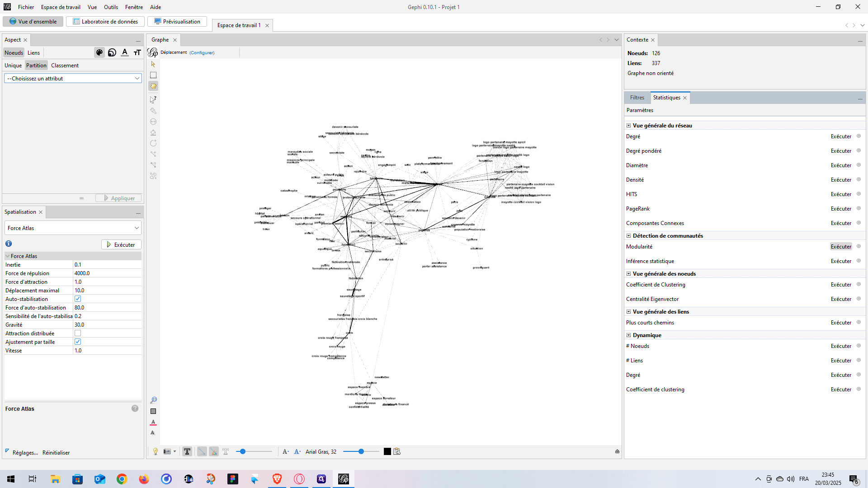Open the Outils menu
The image size is (868, 488).
tap(111, 7)
